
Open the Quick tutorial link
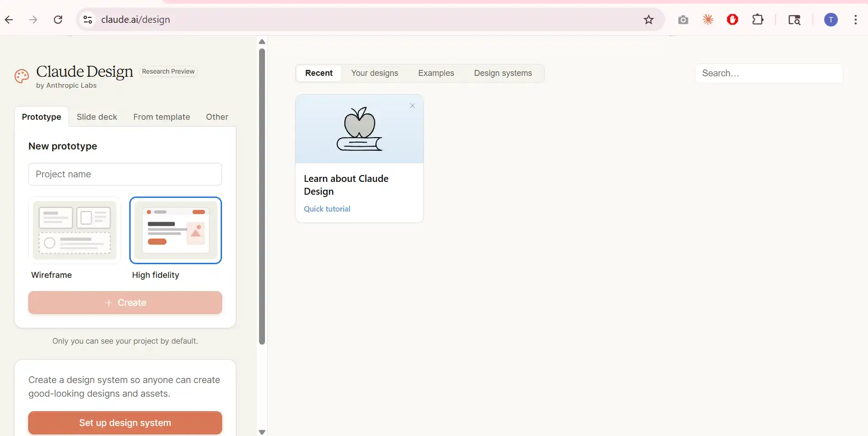pyautogui.click(x=327, y=209)
